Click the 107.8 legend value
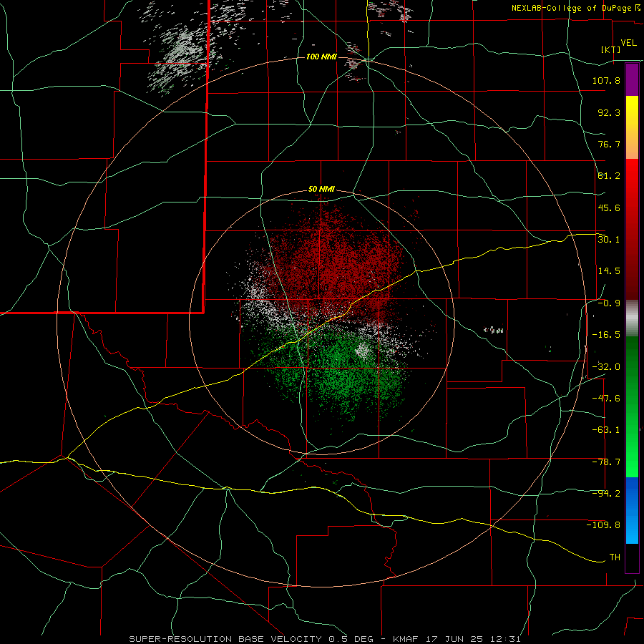This screenshot has width=644, height=644. pyautogui.click(x=606, y=80)
